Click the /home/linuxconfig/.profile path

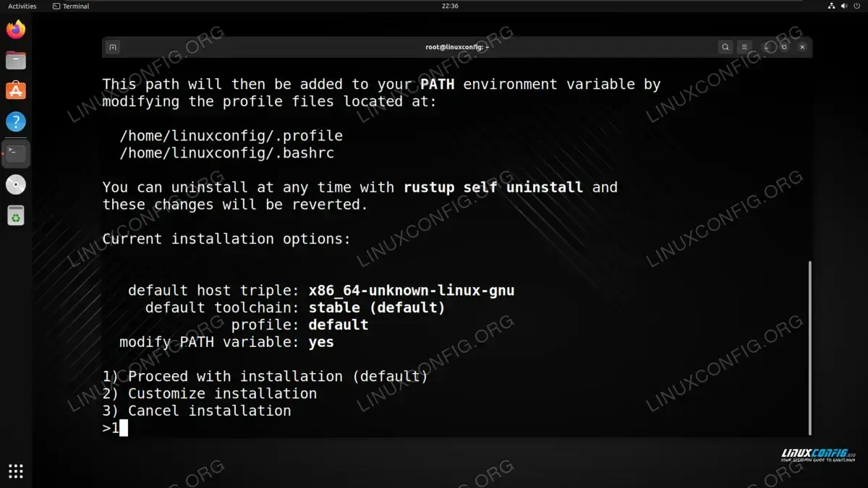coord(231,136)
